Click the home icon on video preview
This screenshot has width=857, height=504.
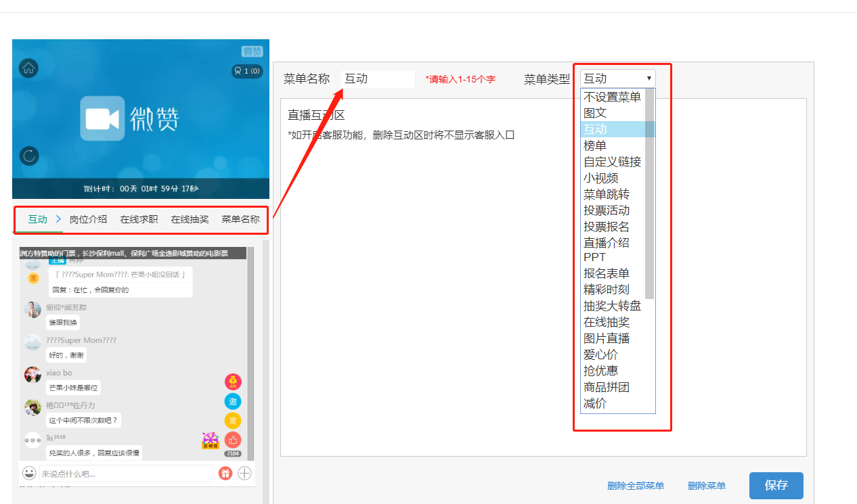(x=28, y=68)
